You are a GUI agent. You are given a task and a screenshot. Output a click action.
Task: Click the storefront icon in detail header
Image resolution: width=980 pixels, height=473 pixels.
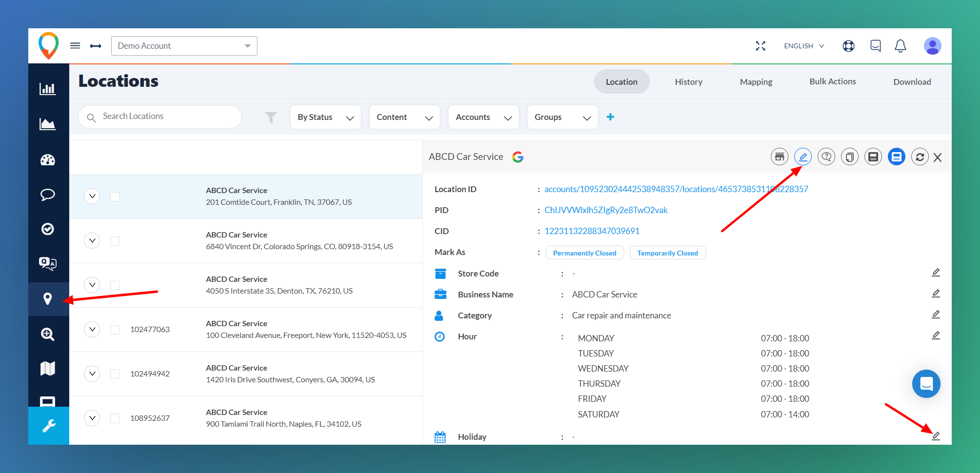point(780,157)
